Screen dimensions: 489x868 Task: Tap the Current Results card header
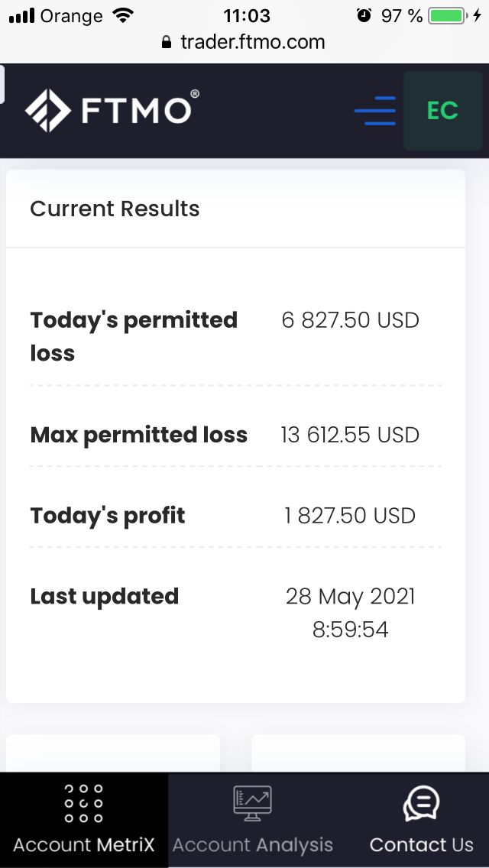pyautogui.click(x=115, y=209)
